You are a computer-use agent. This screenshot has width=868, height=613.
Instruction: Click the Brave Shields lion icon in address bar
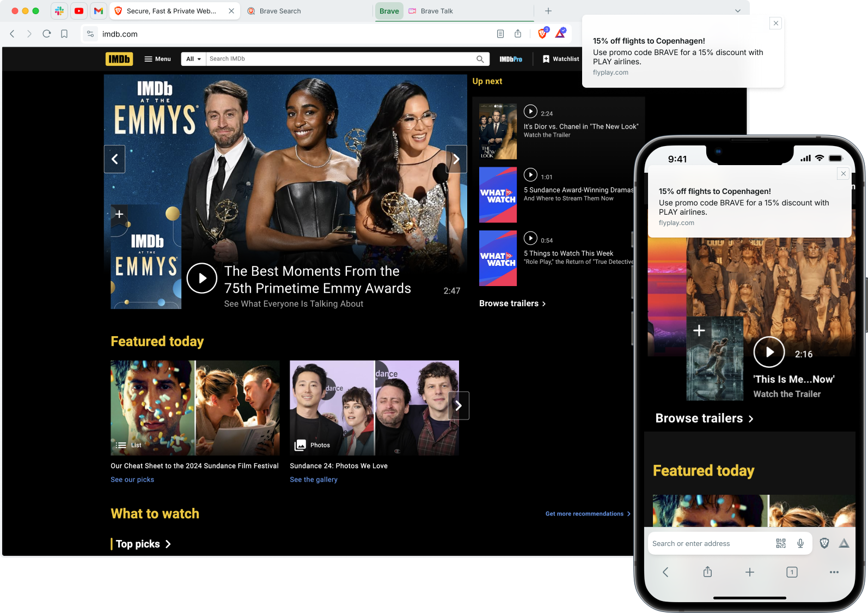[x=542, y=34]
